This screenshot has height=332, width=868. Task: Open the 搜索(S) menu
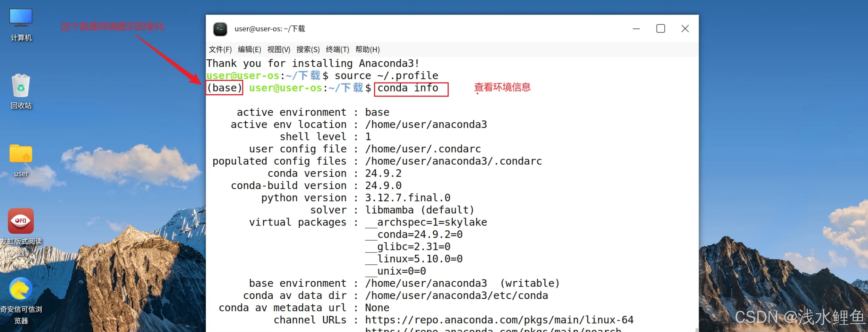(x=308, y=50)
